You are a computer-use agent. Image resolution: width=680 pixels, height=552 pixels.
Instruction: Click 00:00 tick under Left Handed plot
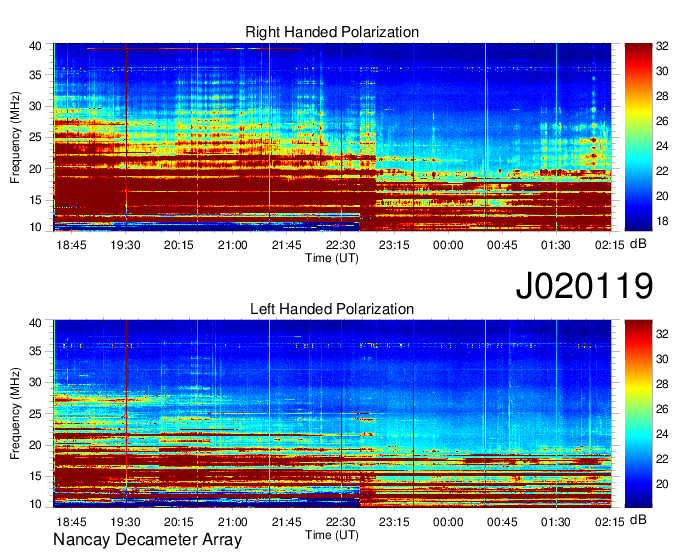(448, 522)
